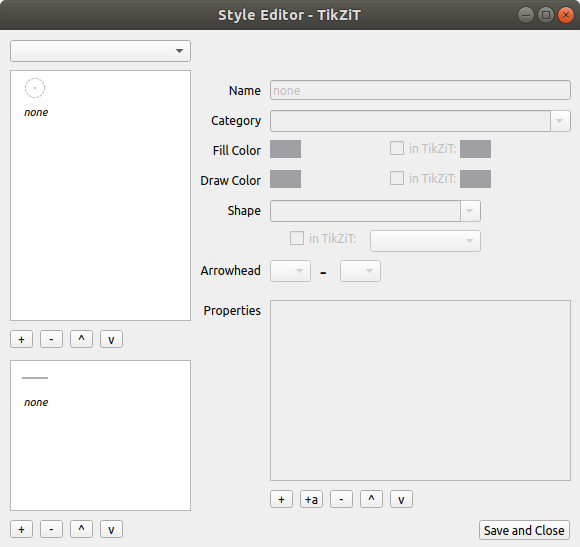
Task: Move edge style down with v button
Action: click(111, 529)
